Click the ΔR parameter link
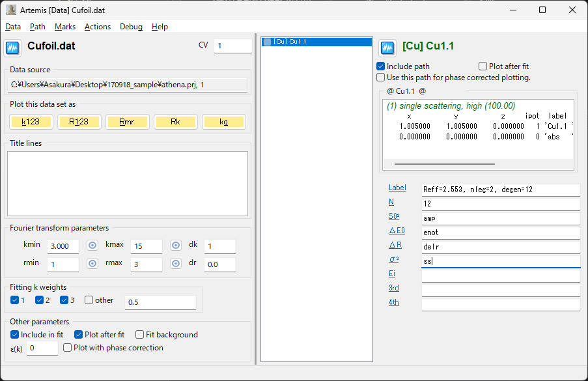 coord(395,245)
